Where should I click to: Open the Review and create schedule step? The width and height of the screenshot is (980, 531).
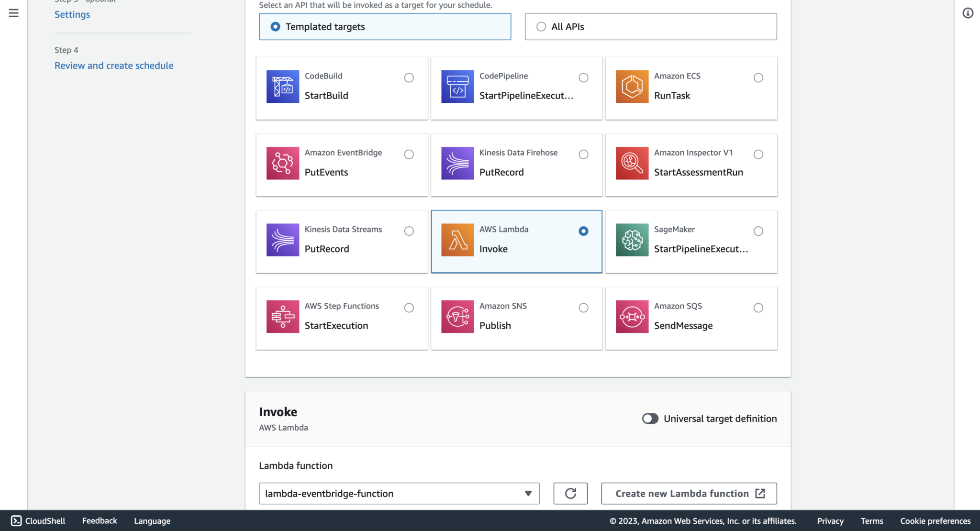(x=114, y=65)
